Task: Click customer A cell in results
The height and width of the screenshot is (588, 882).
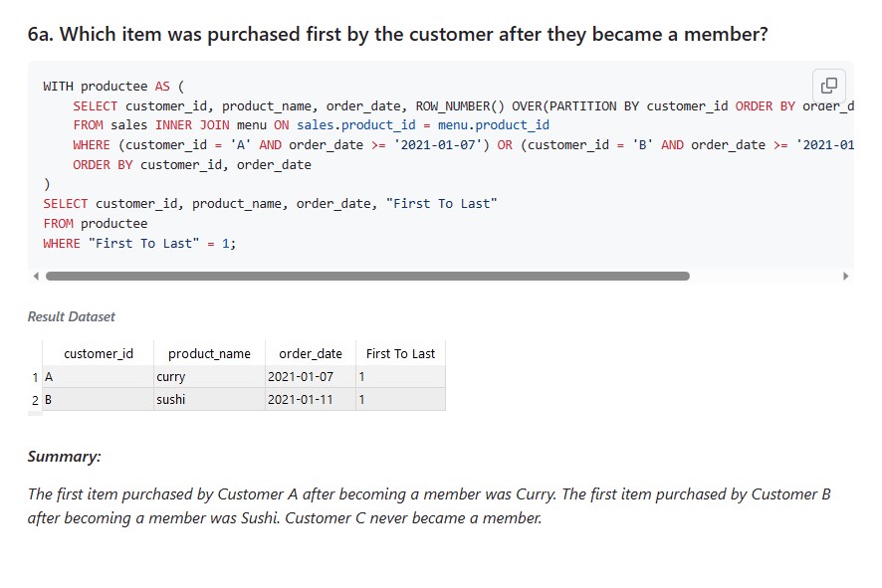Action: [x=98, y=377]
